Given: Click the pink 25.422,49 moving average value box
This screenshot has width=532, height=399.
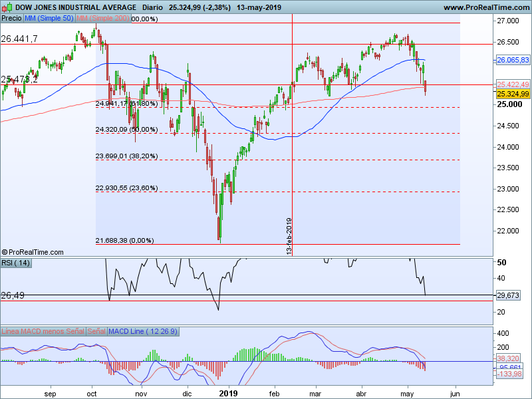Looking at the screenshot, I should point(513,84).
